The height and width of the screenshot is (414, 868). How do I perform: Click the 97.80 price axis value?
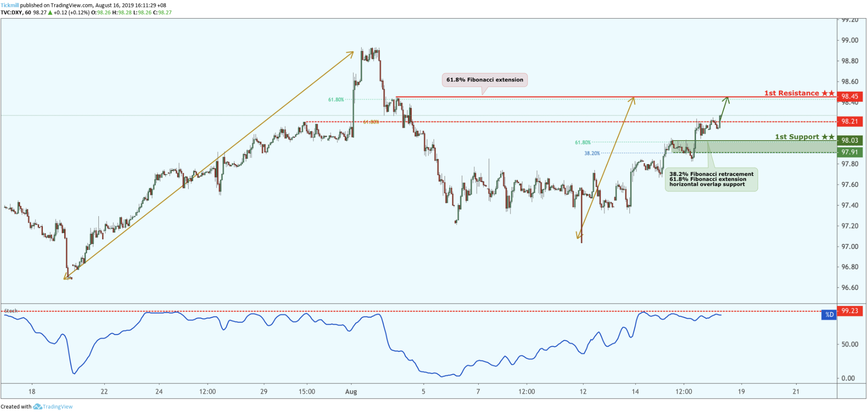click(x=850, y=164)
